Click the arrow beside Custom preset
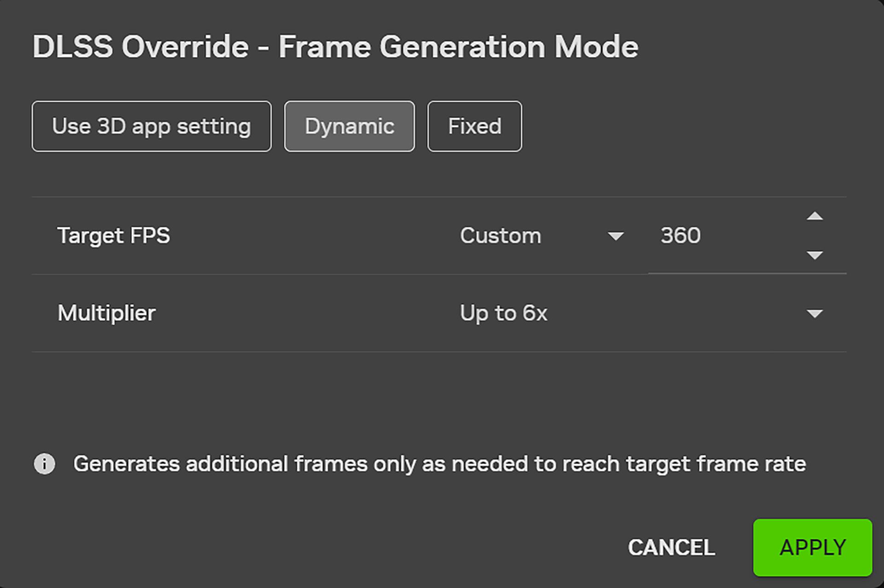The width and height of the screenshot is (884, 588). pyautogui.click(x=616, y=236)
